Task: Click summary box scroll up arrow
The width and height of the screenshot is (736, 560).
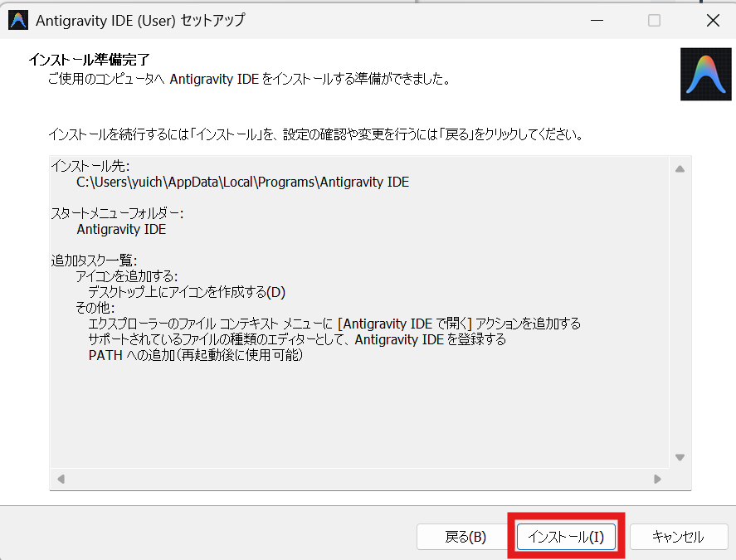Action: coord(680,169)
